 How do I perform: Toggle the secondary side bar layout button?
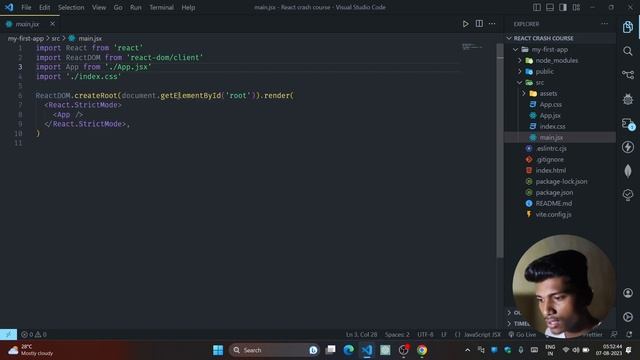(x=563, y=7)
